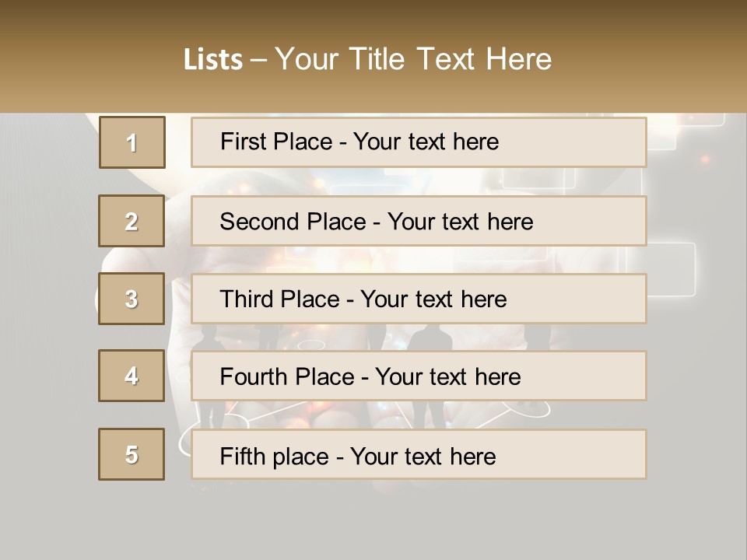The height and width of the screenshot is (560, 747).
Task: Click the large person silhouette below Third Place
Action: pos(430,337)
